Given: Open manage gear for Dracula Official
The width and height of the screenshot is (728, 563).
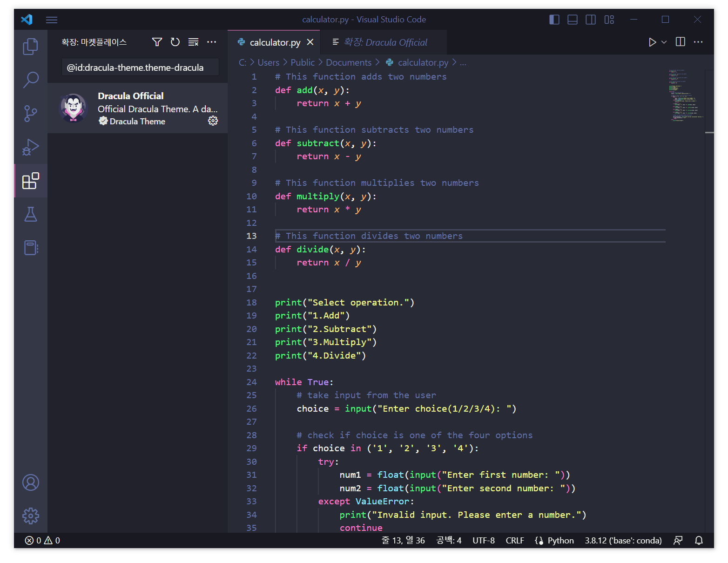Looking at the screenshot, I should [213, 121].
